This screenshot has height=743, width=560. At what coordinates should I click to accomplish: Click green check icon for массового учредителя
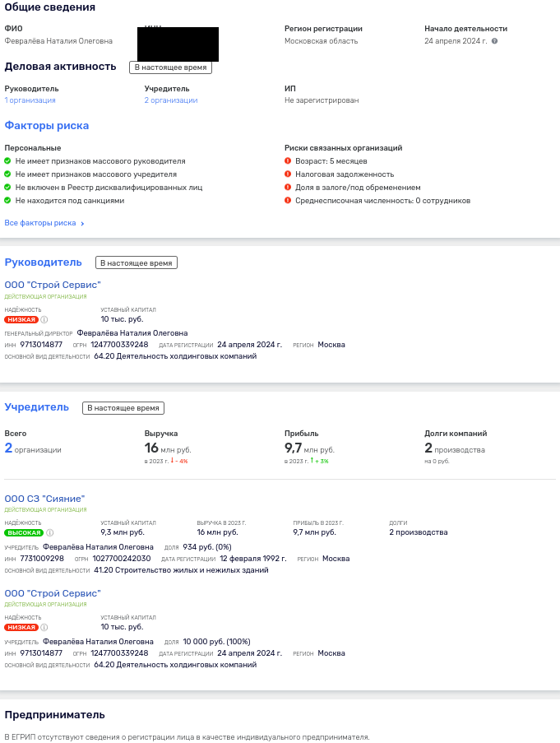[x=7, y=174]
